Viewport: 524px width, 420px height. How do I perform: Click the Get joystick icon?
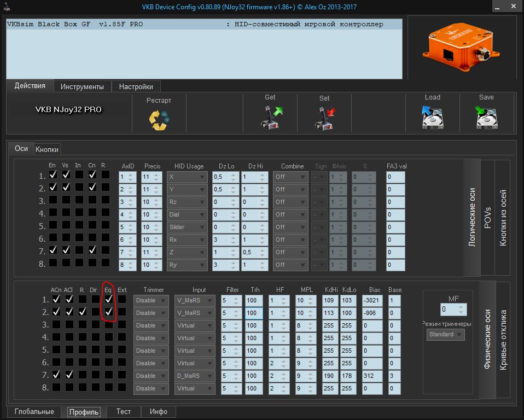[x=271, y=118]
